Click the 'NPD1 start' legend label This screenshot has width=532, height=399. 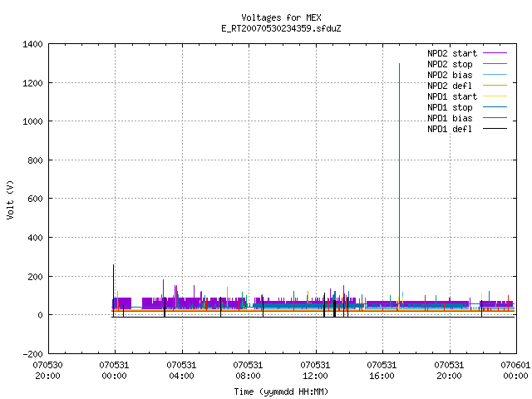452,96
